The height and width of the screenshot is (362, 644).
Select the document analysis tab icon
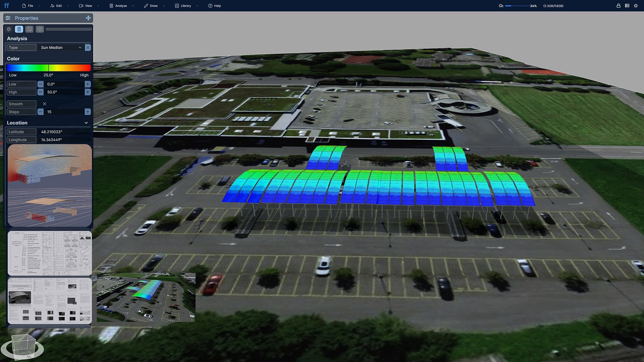tap(19, 29)
